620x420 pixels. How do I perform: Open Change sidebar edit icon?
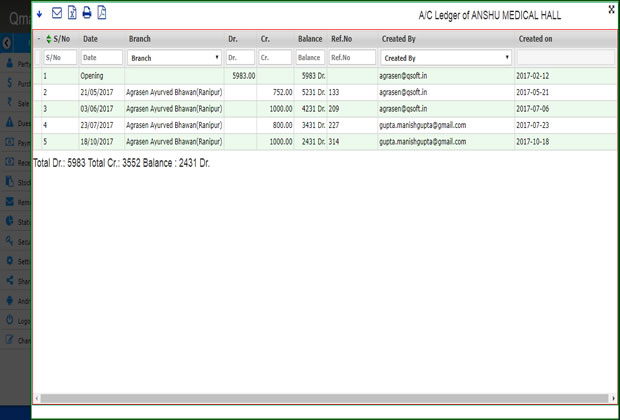pos(10,340)
